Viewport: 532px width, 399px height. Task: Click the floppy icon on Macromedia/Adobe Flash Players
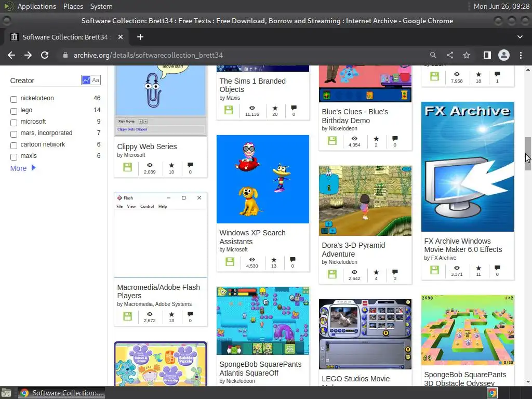pos(128,316)
